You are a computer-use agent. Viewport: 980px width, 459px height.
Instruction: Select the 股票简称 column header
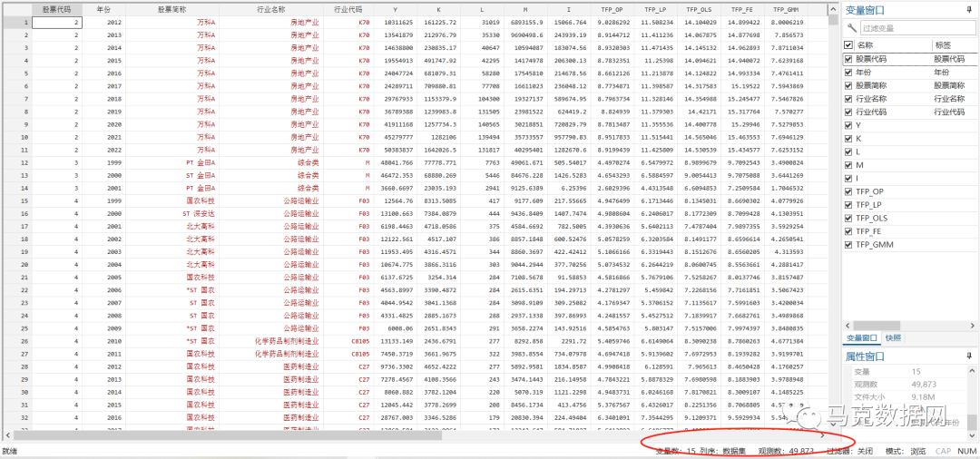[171, 10]
